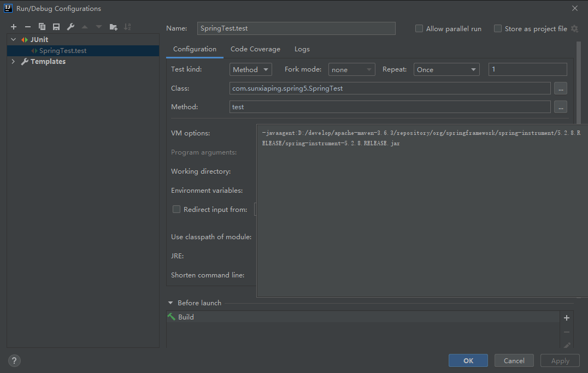The width and height of the screenshot is (588, 373).
Task: Collapse the JUnit tree node
Action: (14, 40)
